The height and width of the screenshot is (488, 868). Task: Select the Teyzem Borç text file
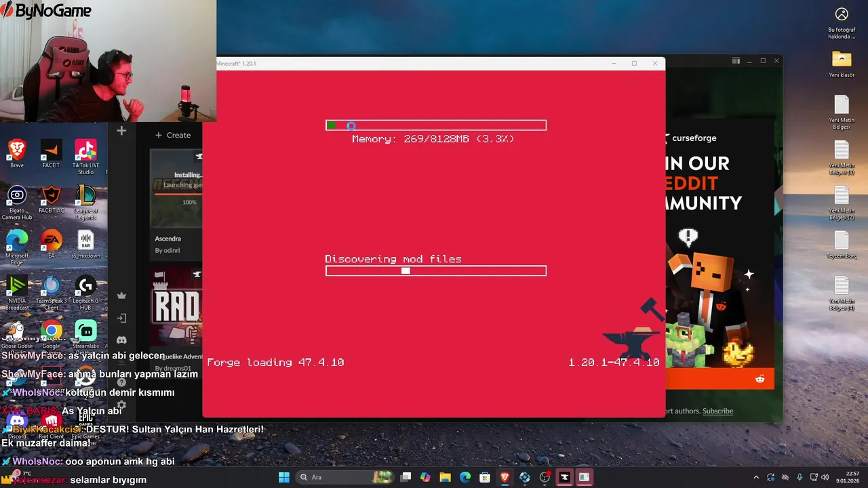(x=842, y=245)
